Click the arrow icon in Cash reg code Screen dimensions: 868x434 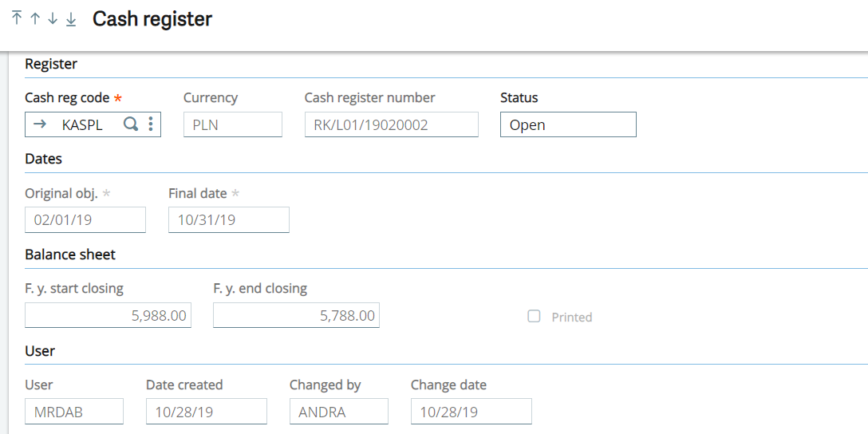tap(40, 124)
